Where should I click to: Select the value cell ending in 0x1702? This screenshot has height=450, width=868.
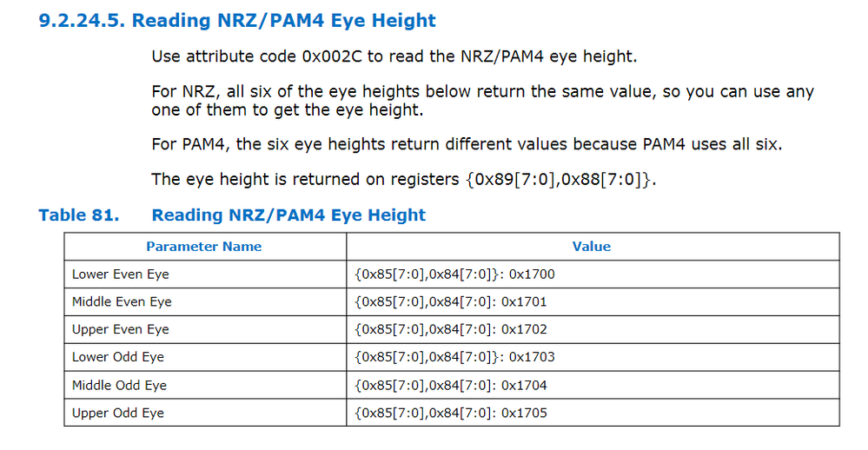click(x=451, y=329)
